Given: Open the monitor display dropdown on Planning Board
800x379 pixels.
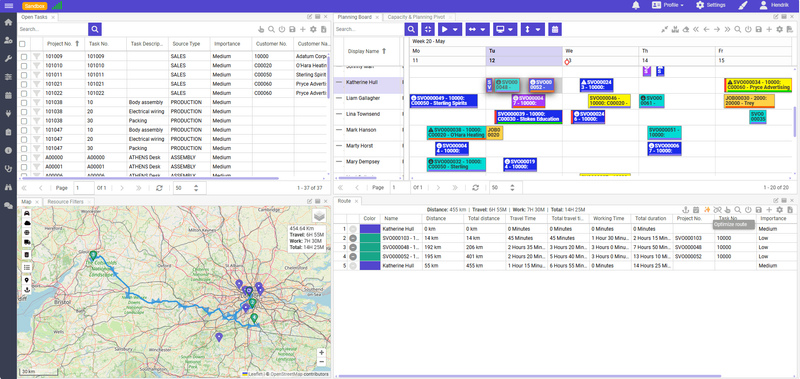Looking at the screenshot, I should tap(505, 29).
